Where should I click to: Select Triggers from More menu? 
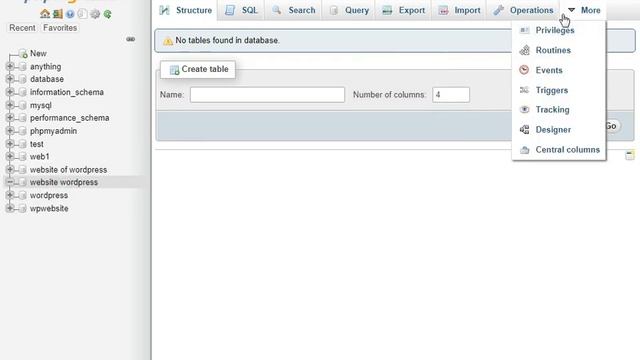(x=552, y=90)
